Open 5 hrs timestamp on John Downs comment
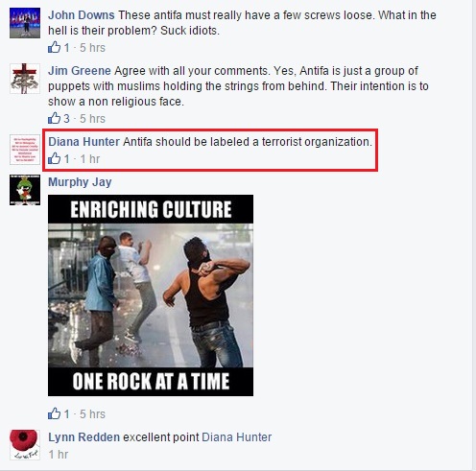The image size is (476, 471). pyautogui.click(x=92, y=48)
